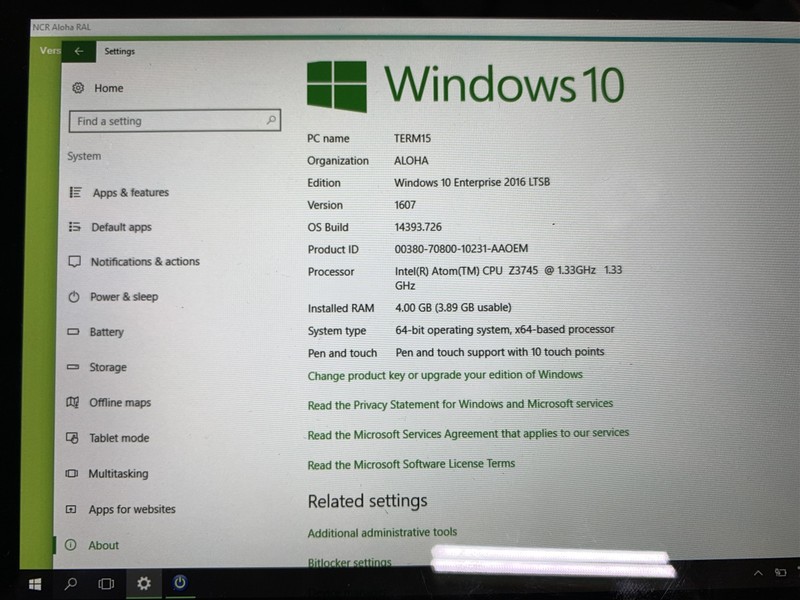Open Tablet mode settings
This screenshot has width=800, height=600.
click(119, 438)
